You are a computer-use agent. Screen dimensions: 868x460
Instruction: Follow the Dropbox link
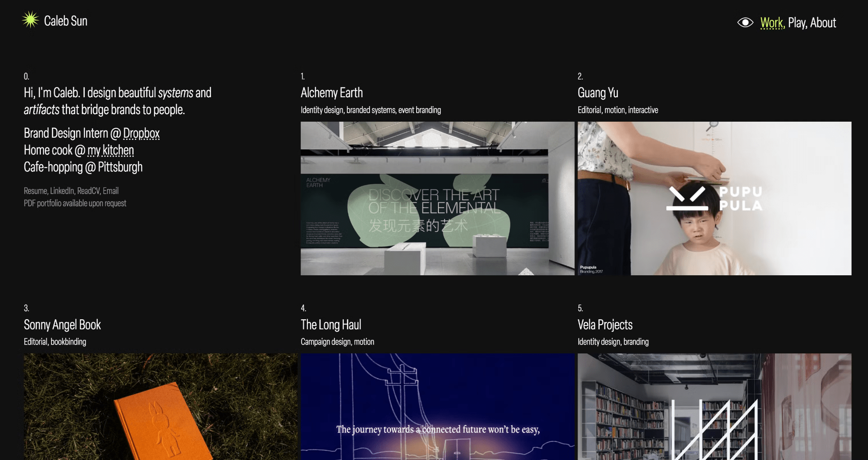click(141, 133)
